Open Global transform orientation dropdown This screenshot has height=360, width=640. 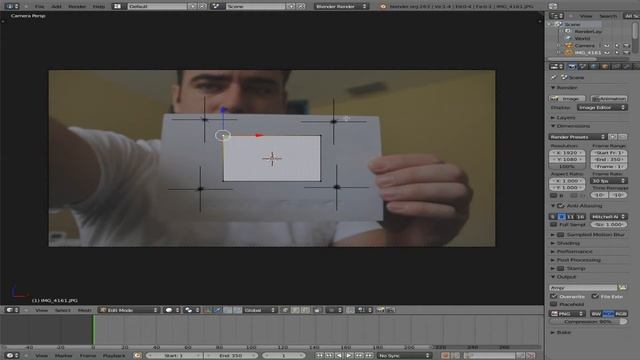coord(260,310)
